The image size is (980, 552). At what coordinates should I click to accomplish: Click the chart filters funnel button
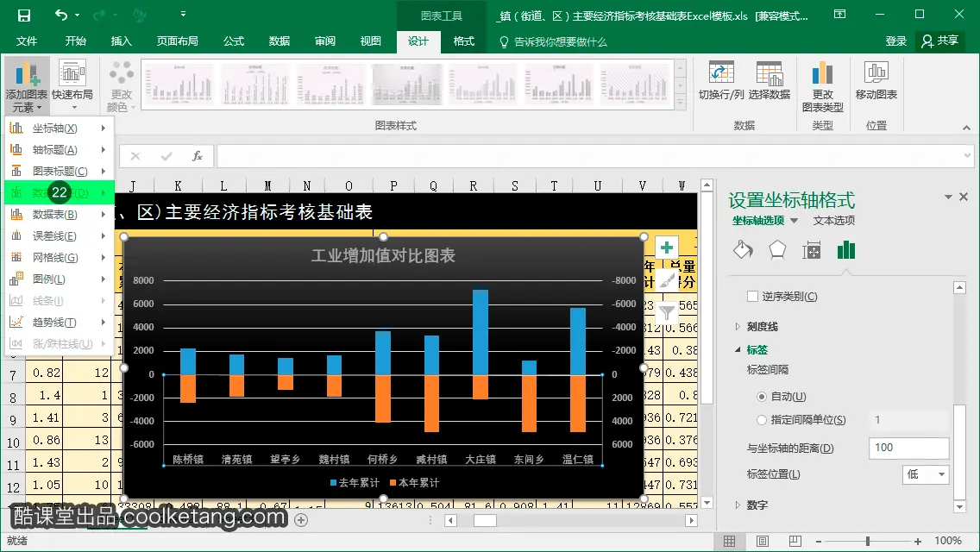[x=667, y=311]
